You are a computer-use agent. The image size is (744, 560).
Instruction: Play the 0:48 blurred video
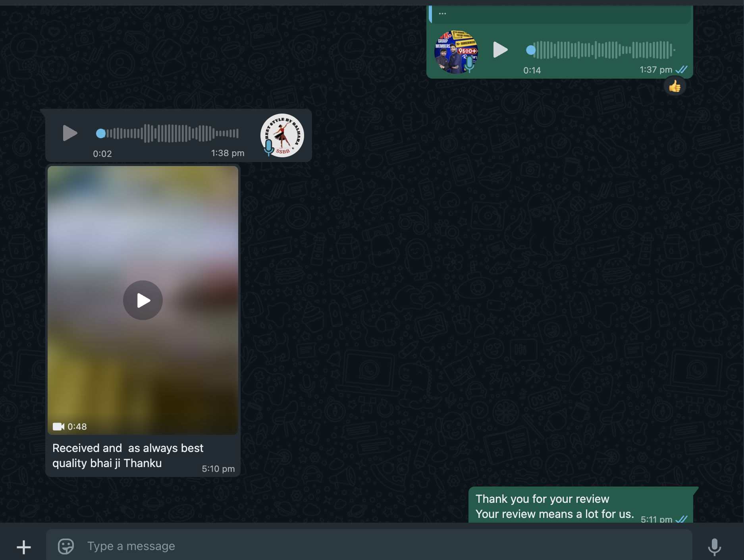143,300
